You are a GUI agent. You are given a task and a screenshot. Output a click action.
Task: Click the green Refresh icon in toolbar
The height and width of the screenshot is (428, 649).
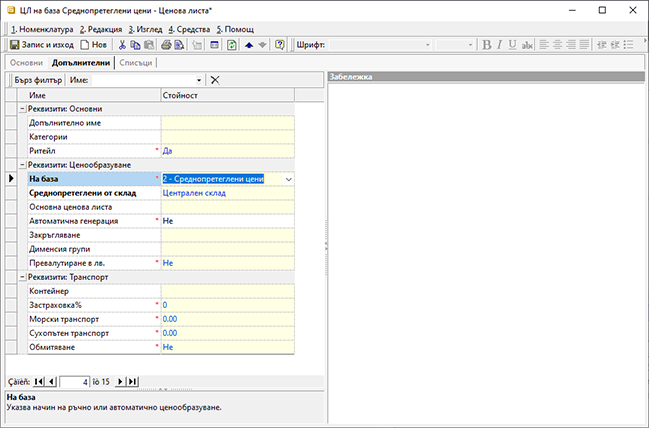click(x=232, y=45)
